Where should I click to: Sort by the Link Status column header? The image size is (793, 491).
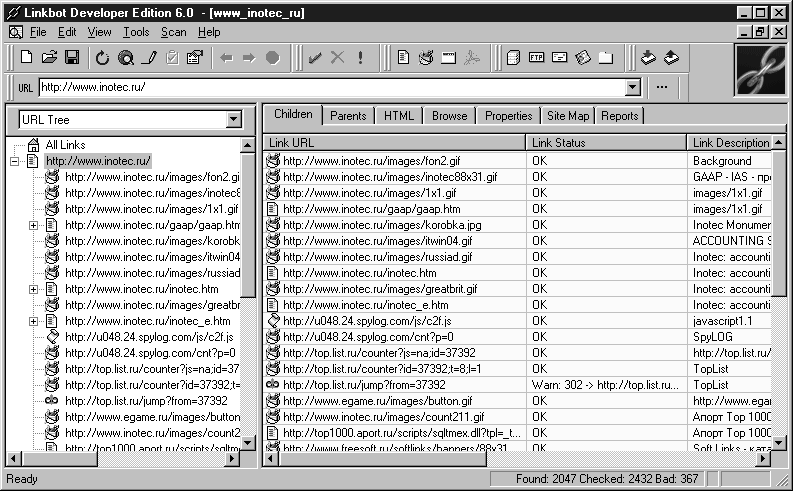[606, 143]
